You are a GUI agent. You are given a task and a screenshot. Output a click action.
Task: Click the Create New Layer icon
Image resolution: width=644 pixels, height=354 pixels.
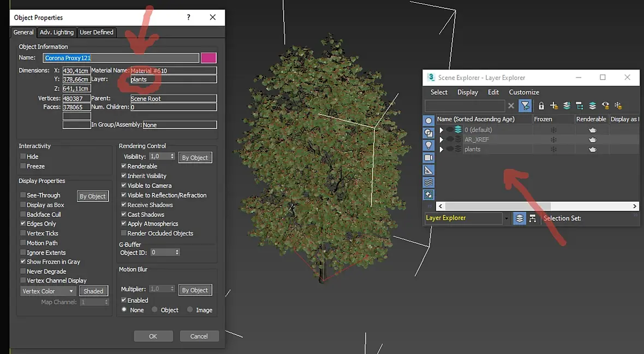pos(554,106)
